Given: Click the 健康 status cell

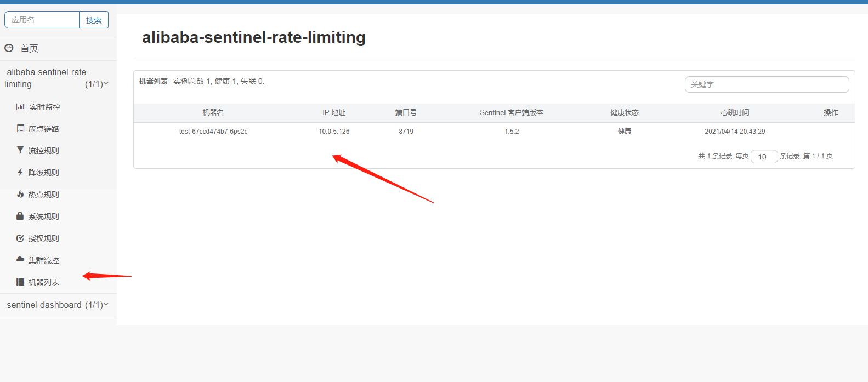Looking at the screenshot, I should pyautogui.click(x=625, y=132).
